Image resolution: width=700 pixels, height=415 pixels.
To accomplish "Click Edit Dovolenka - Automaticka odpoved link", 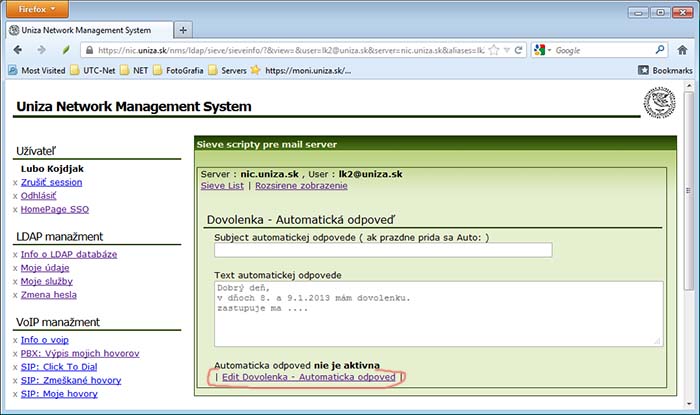I will tap(309, 377).
